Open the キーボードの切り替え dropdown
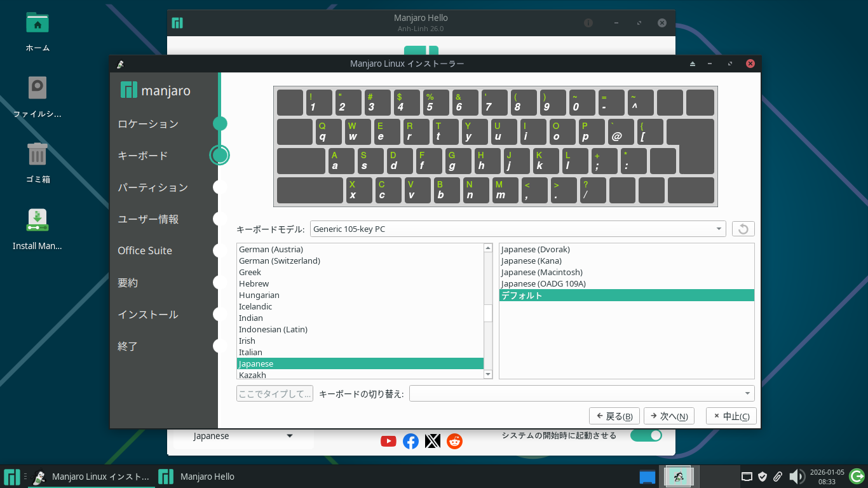 pyautogui.click(x=582, y=393)
